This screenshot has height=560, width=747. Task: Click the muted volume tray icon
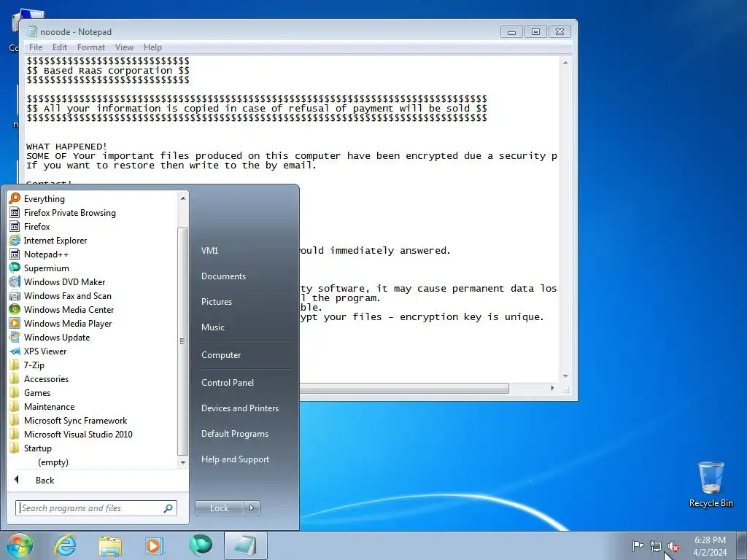click(x=673, y=547)
